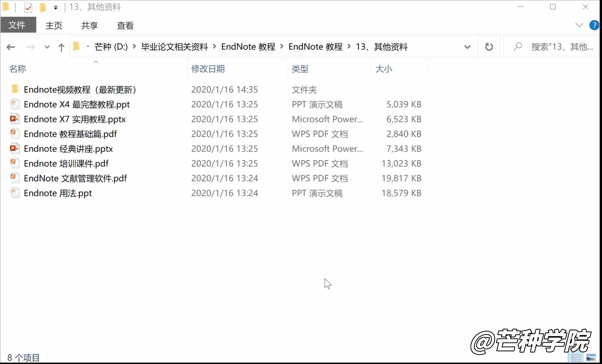The image size is (602, 364).
Task: Select Endnote 培训课件.pdf file name
Action: pos(66,163)
